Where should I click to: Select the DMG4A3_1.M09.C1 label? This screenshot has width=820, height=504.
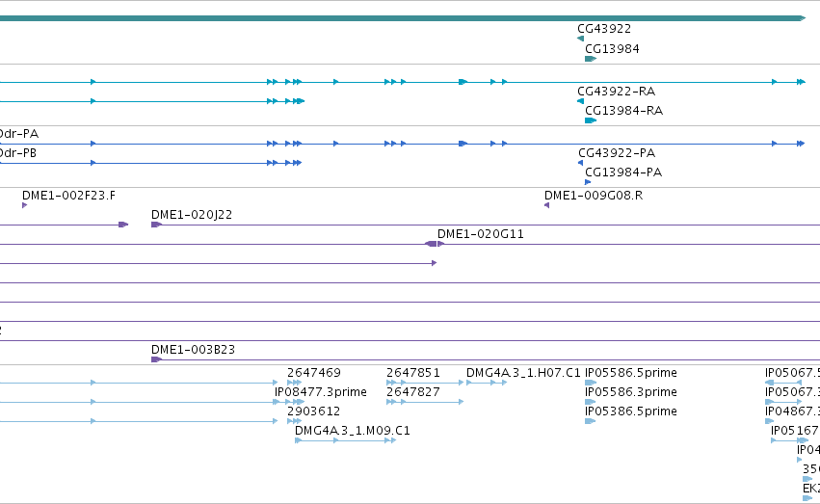coord(353,431)
